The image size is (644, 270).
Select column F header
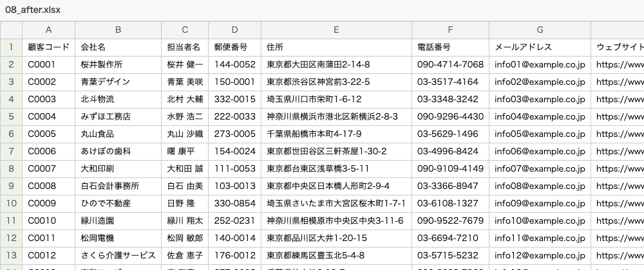[450, 30]
